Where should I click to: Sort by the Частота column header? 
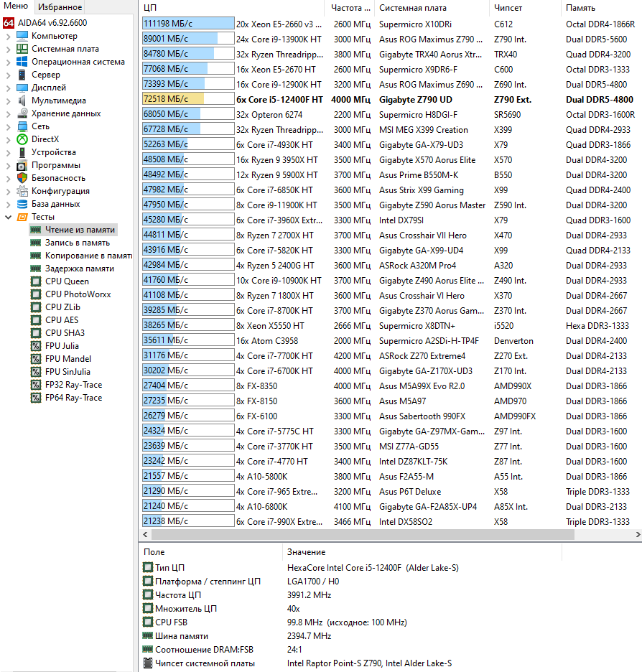point(350,8)
